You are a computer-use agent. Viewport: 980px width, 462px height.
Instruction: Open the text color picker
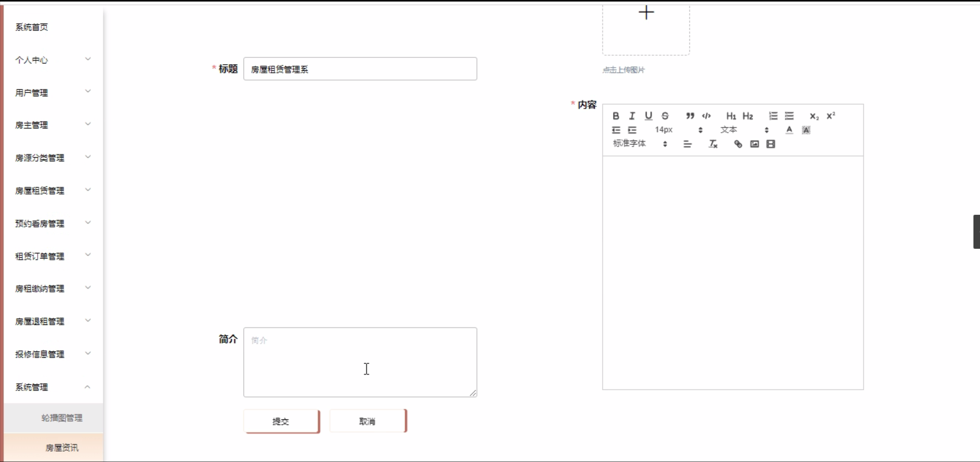789,130
